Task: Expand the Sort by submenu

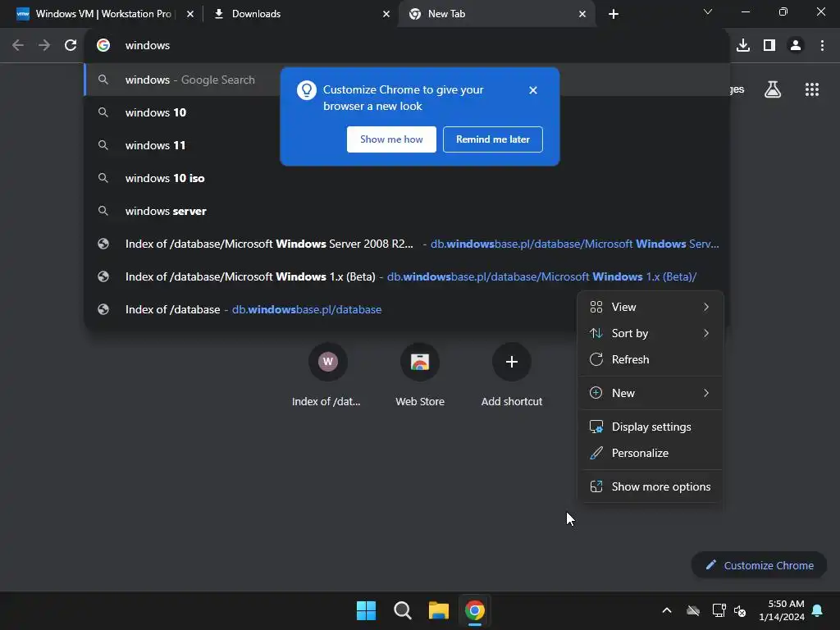Action: (651, 333)
